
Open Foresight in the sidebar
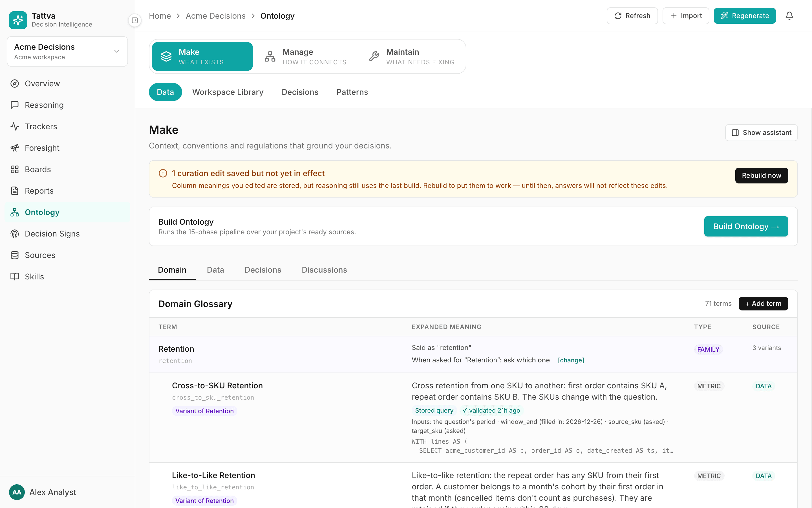pos(67,148)
